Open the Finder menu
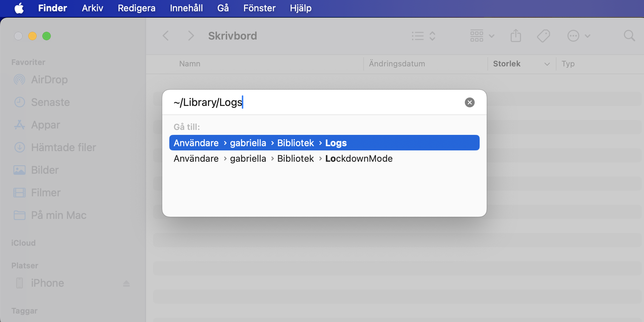The width and height of the screenshot is (644, 322). click(53, 8)
